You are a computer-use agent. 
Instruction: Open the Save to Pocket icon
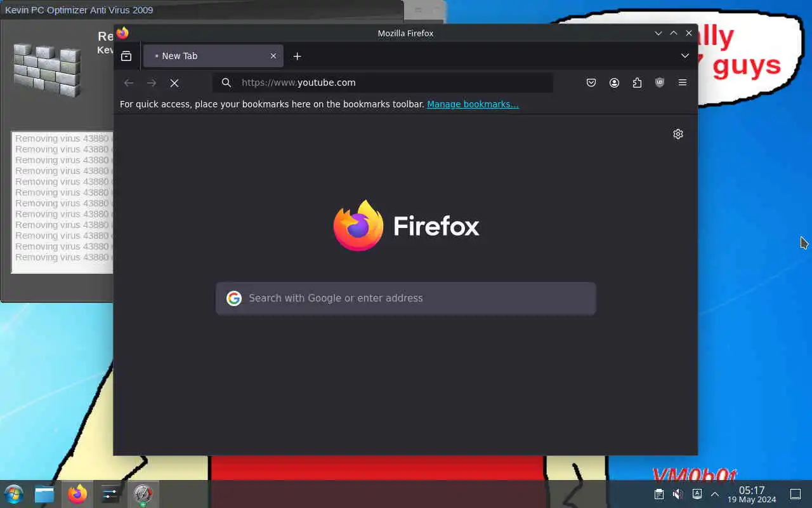tap(591, 83)
